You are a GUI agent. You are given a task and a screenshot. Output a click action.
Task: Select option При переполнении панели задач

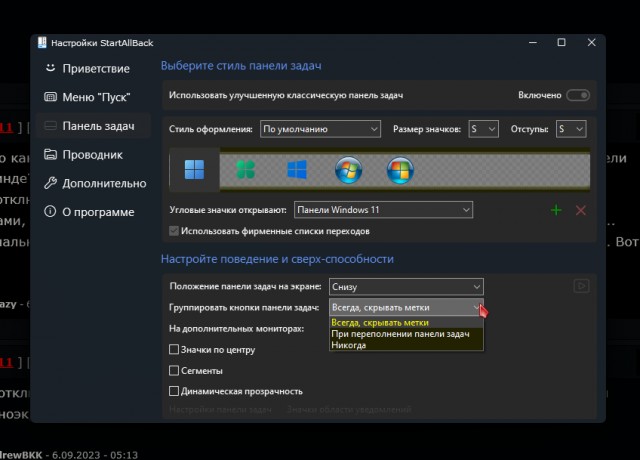(x=406, y=334)
